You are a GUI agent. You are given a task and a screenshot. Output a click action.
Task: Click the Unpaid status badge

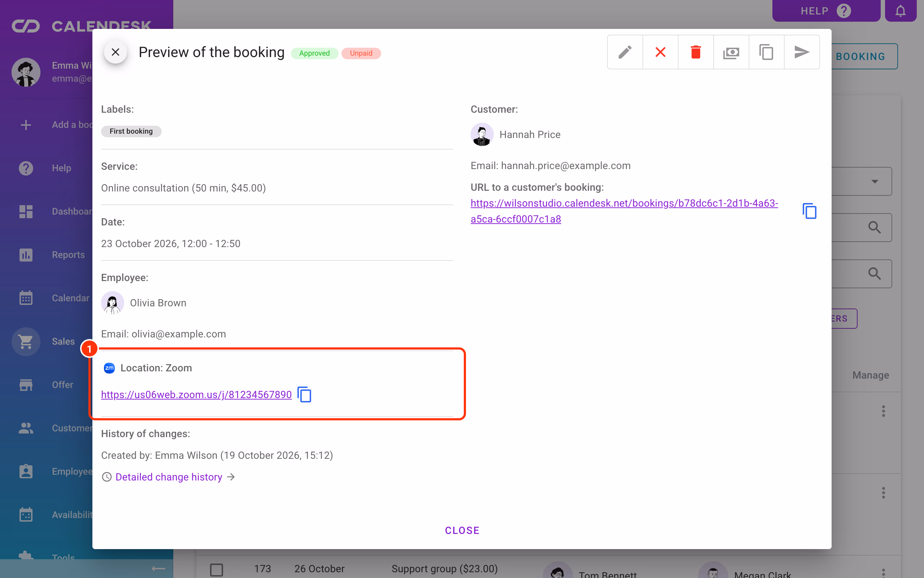pos(361,53)
